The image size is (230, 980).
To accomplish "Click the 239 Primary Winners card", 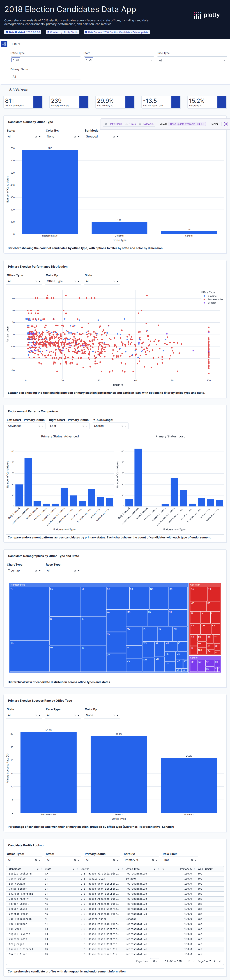I will pyautogui.click(x=69, y=102).
